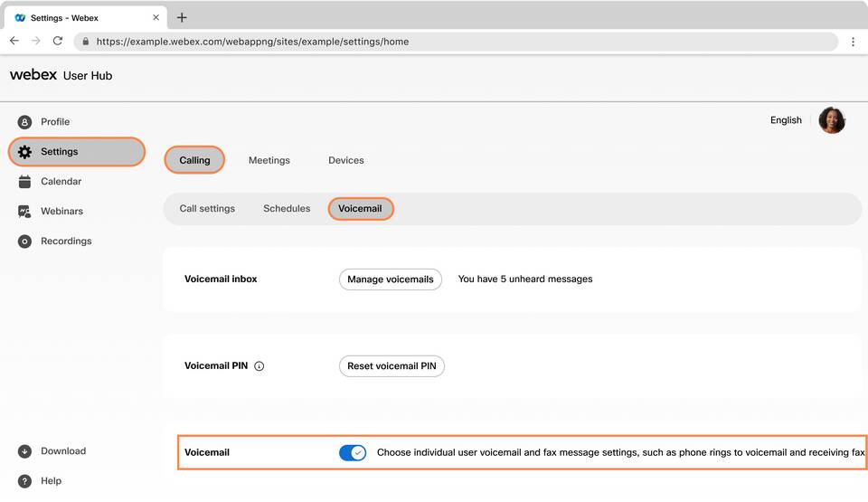Open a new browser tab
The image size is (868, 502).
click(182, 18)
